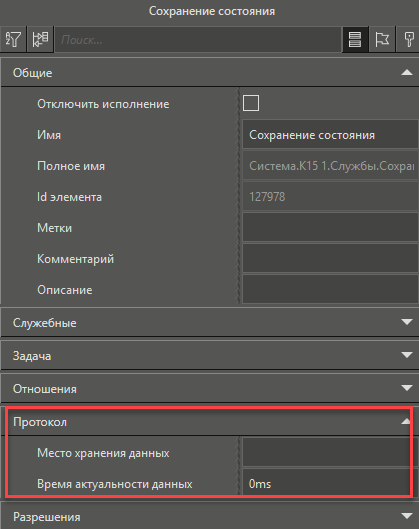This screenshot has width=419, height=529.
Task: Click the Описание input field
Action: click(330, 289)
